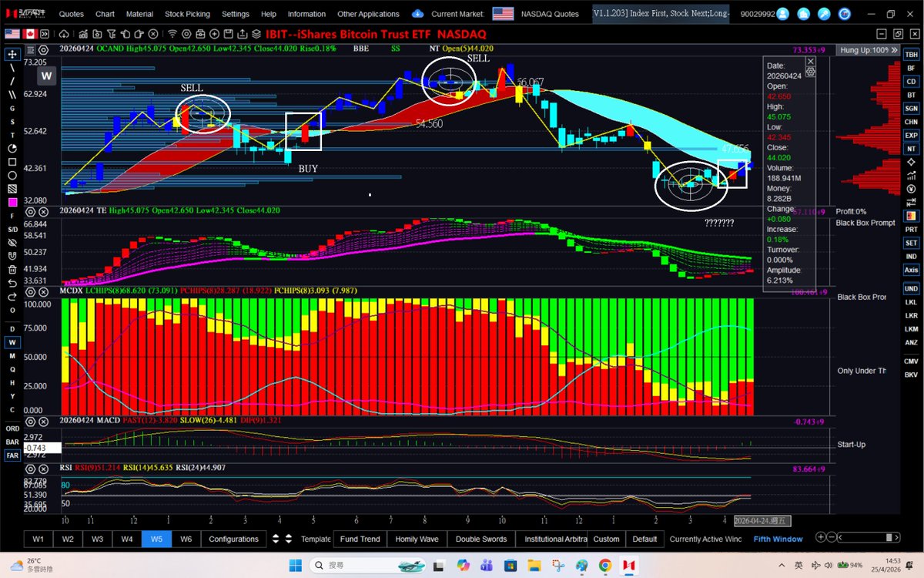Click the blue cloud icon beside Current Market
This screenshot has width=924, height=578.
point(418,14)
